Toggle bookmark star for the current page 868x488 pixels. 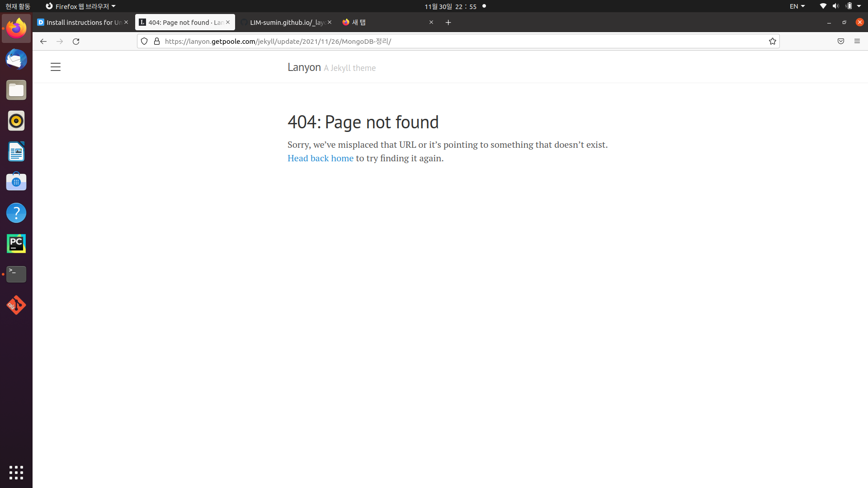click(773, 41)
